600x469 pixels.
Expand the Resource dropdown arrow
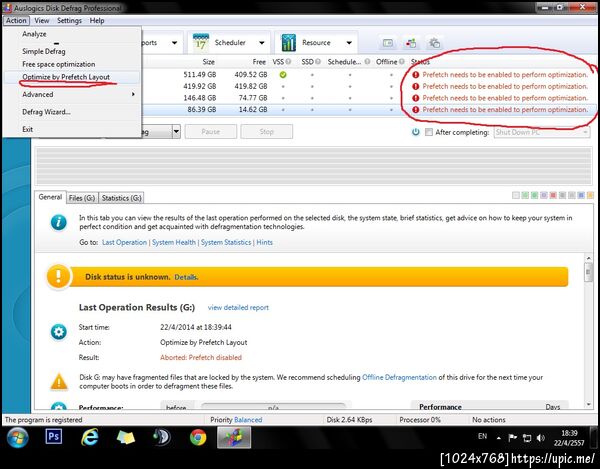[349, 42]
